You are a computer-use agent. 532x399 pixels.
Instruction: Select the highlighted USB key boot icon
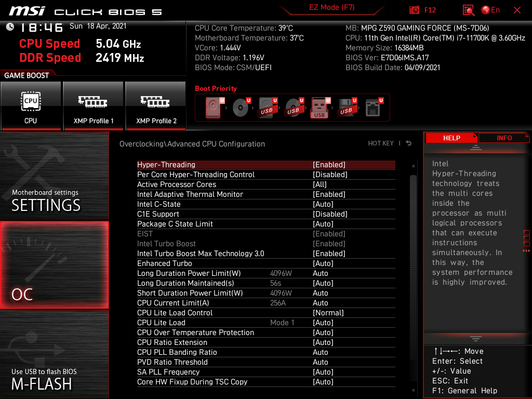pyautogui.click(x=320, y=108)
